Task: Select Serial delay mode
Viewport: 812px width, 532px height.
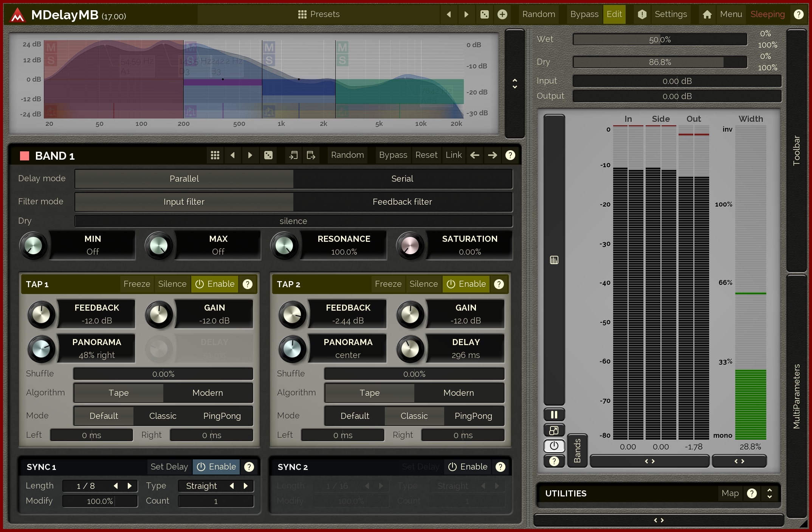Action: click(x=402, y=179)
